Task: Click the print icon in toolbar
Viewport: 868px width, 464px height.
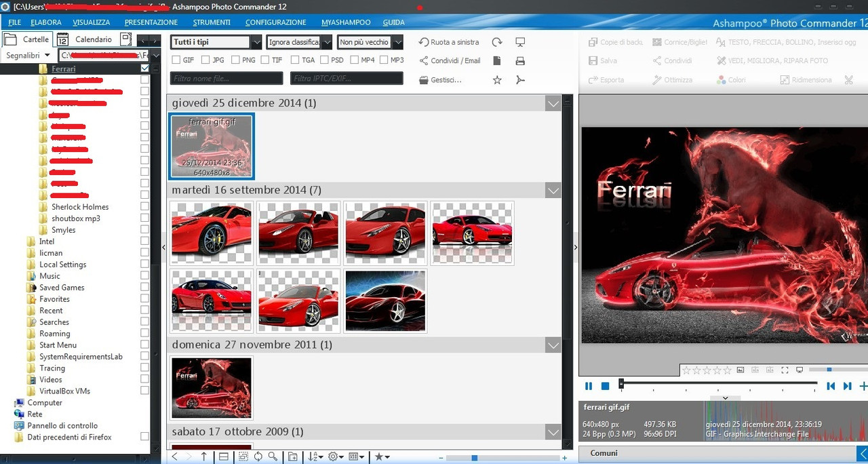Action: [x=520, y=61]
